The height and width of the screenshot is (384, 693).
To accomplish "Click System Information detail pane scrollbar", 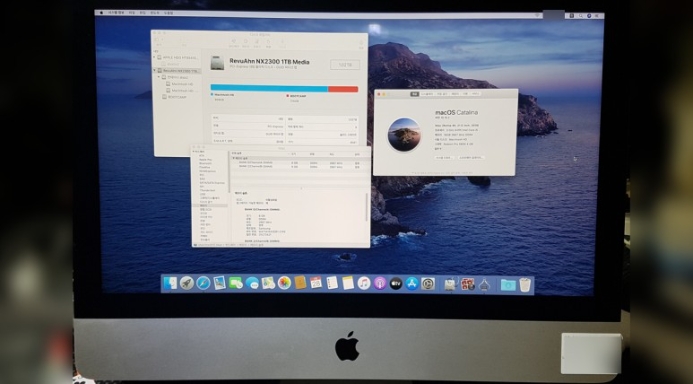I will [366, 207].
